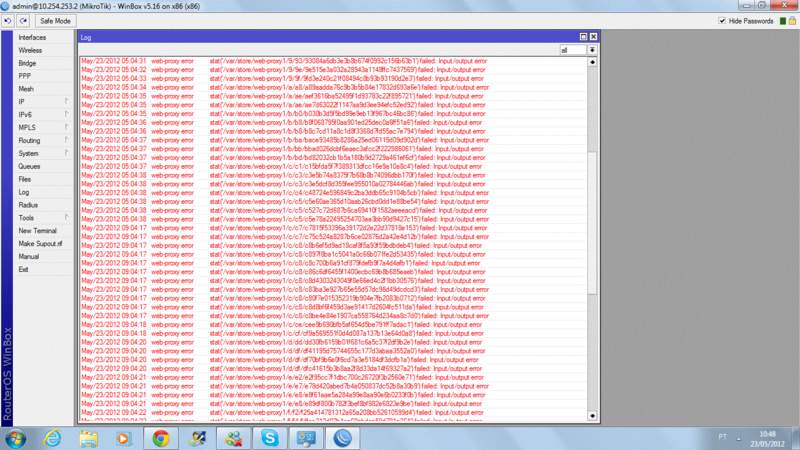Select the log entry at 05:04:33
Viewport: 800px width, 450px height.
click(333, 79)
